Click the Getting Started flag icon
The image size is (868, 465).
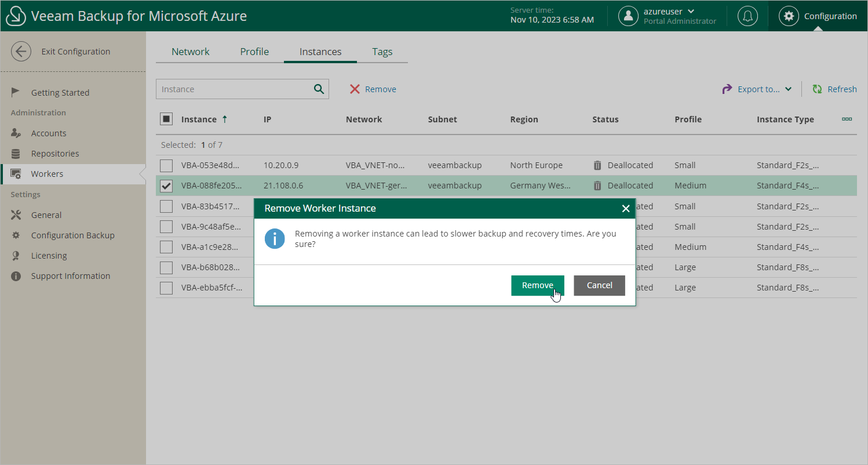coord(16,92)
